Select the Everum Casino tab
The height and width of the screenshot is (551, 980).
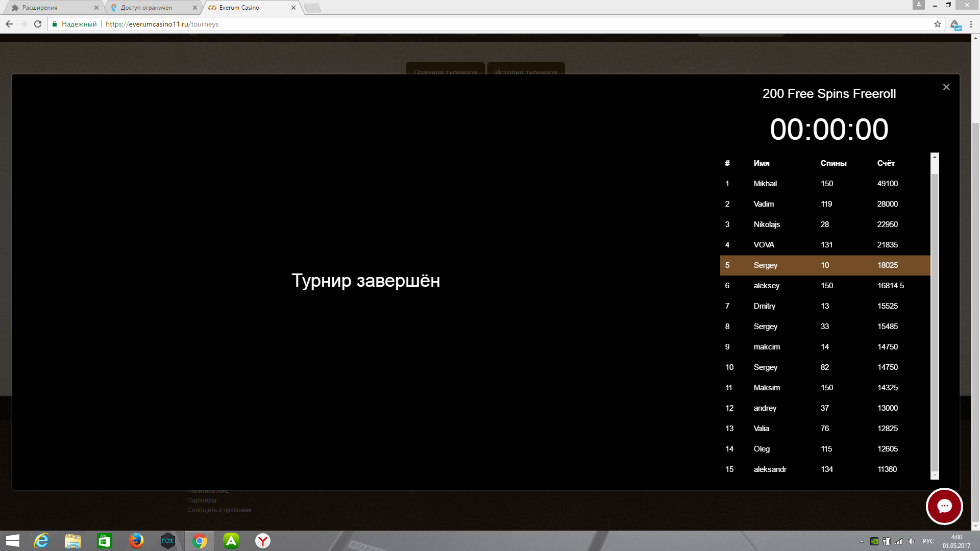coord(250,8)
